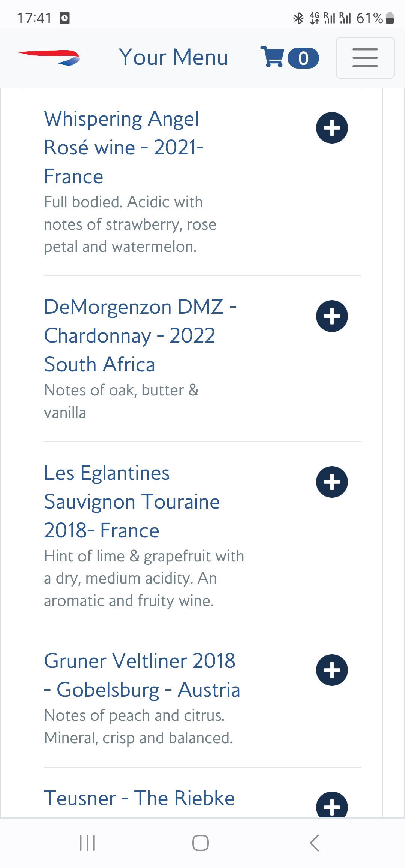
Task: Open Whispering Angel Rosé wine title
Action: click(123, 147)
